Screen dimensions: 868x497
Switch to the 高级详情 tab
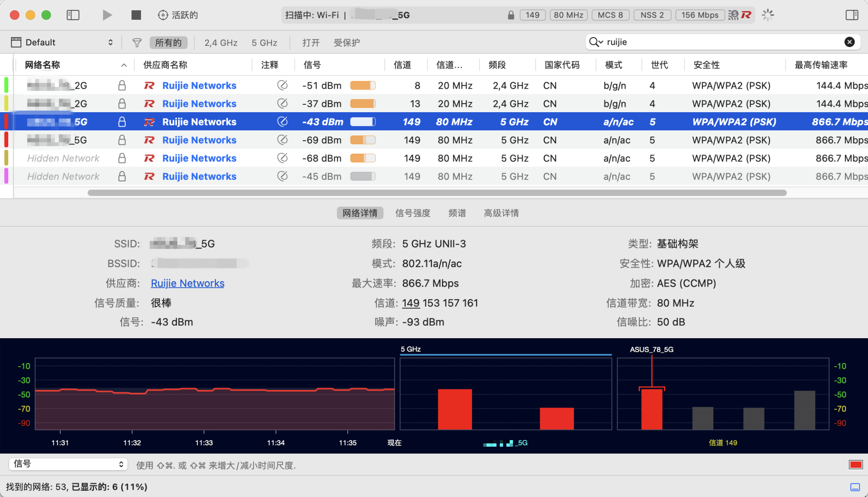[501, 213]
